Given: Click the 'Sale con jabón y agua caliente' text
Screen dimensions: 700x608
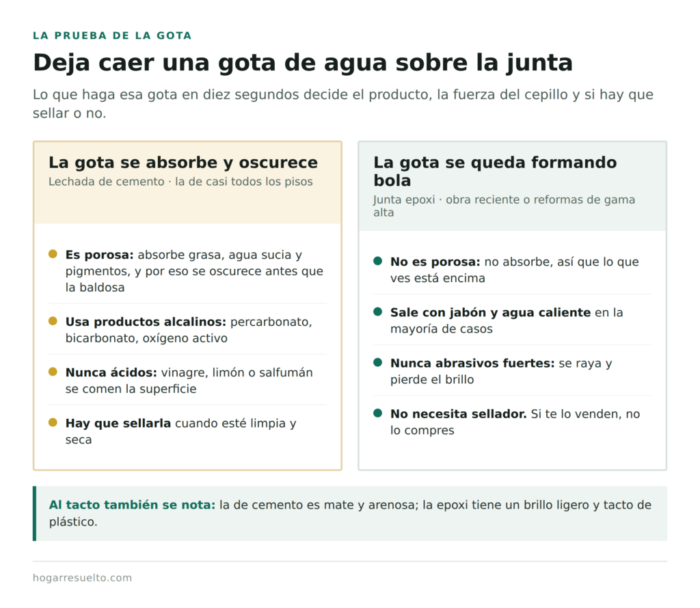Looking at the screenshot, I should point(491,313).
